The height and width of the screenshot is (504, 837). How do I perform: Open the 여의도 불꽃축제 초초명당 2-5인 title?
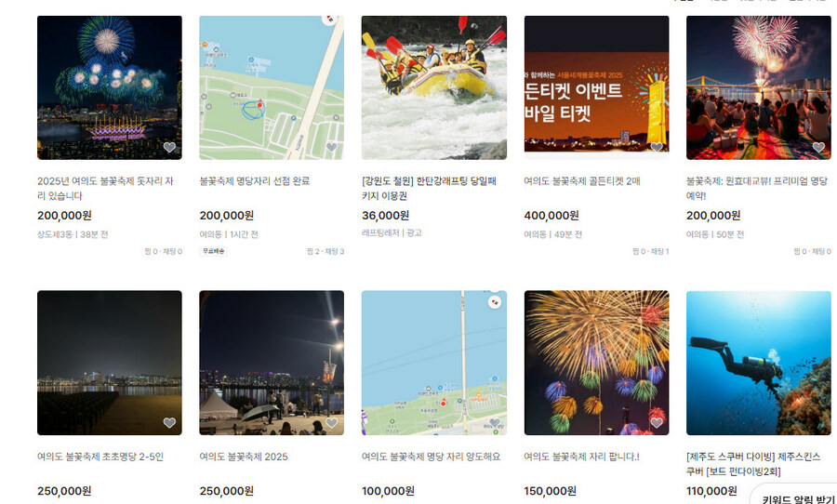click(100, 457)
